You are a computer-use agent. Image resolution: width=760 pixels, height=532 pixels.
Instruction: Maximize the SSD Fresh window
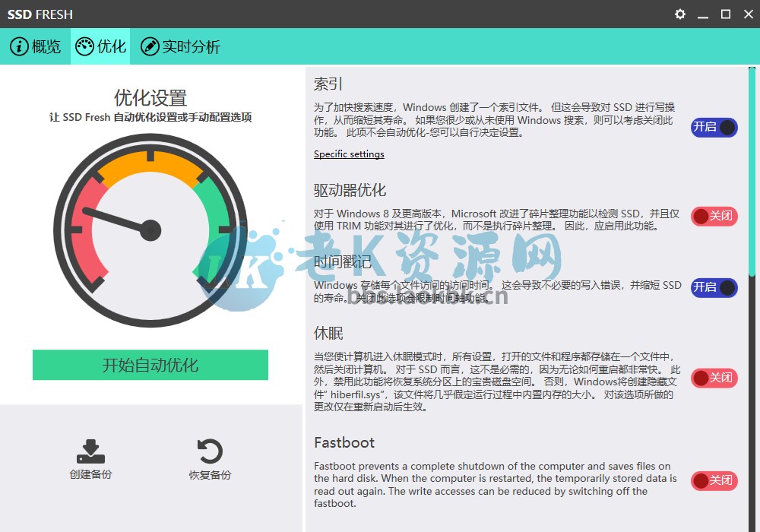click(x=726, y=14)
